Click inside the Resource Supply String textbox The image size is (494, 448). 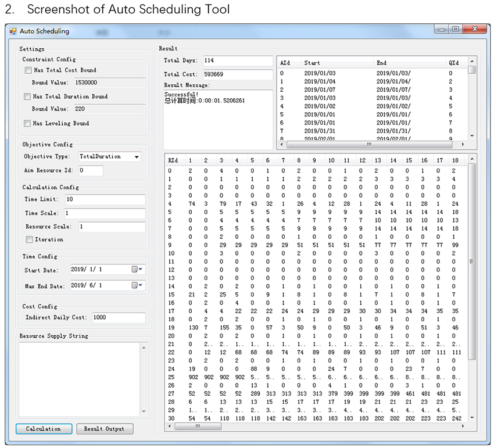tap(79, 379)
